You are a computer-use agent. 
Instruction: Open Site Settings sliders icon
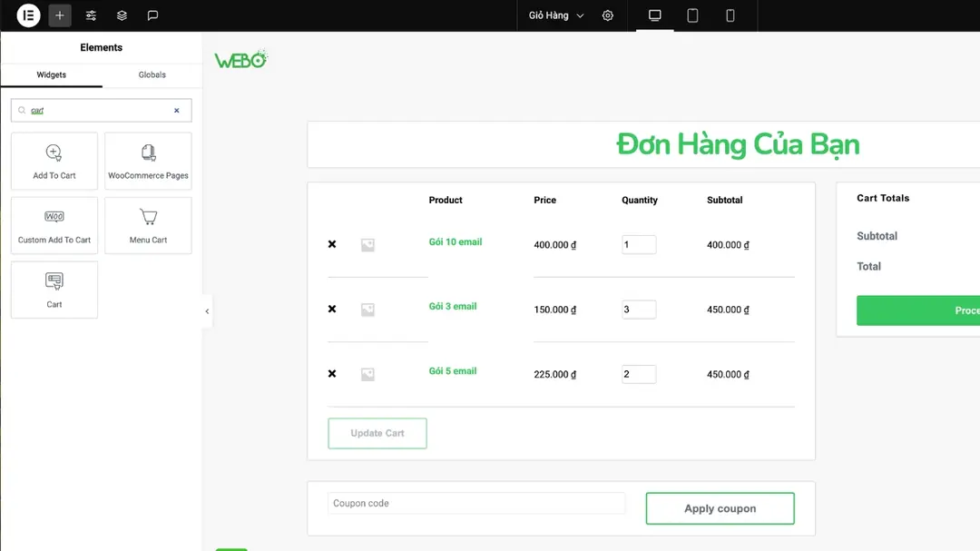(x=91, y=15)
